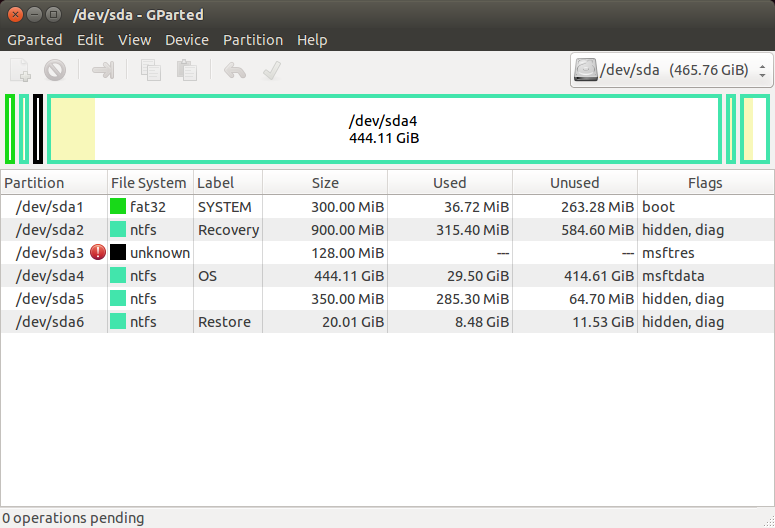775x528 pixels.
Task: Open the Device menu
Action: (x=187, y=40)
